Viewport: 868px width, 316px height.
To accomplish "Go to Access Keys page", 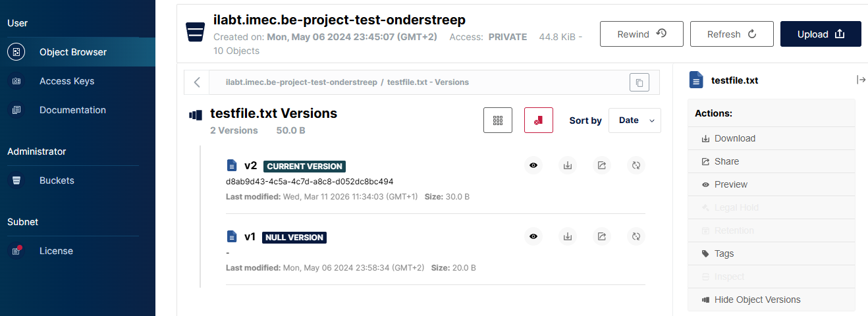I will 67,81.
